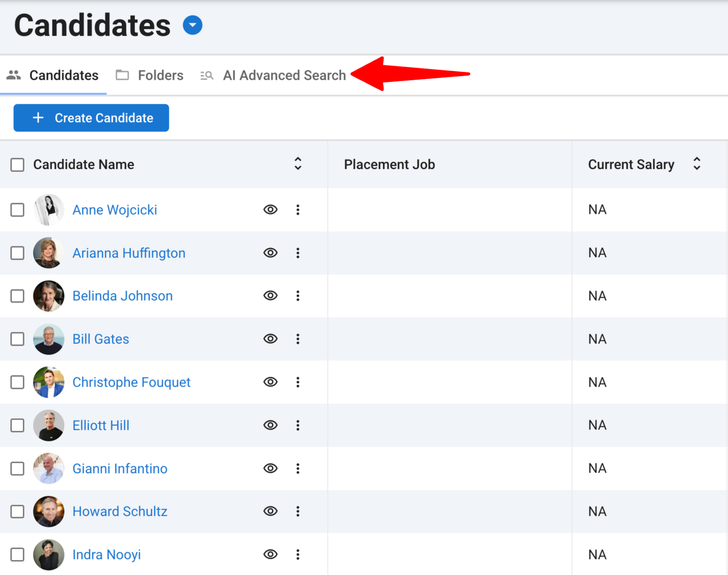Click the eye preview icon for Arianna Huffington

coord(270,253)
